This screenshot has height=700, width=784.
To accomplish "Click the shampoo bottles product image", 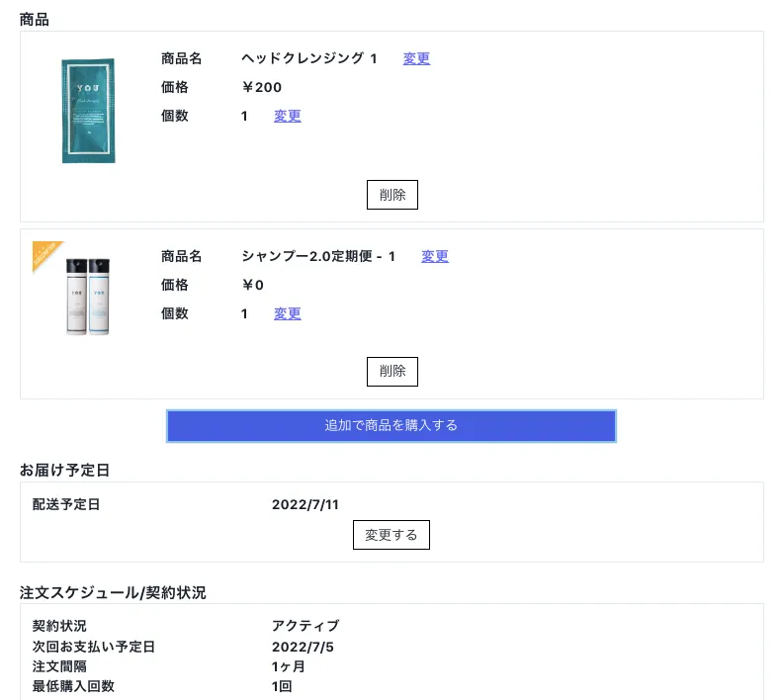I will [87, 298].
